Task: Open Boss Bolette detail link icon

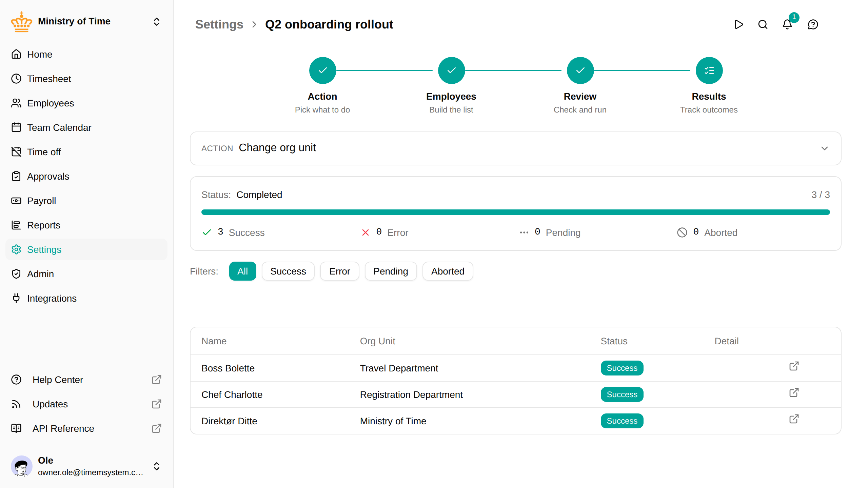Action: (794, 366)
